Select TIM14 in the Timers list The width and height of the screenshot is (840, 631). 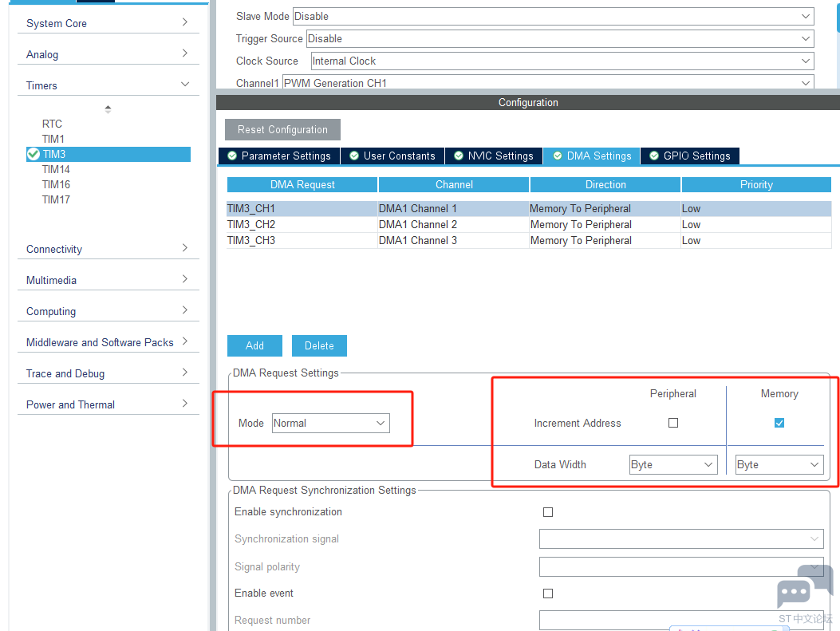pos(56,169)
